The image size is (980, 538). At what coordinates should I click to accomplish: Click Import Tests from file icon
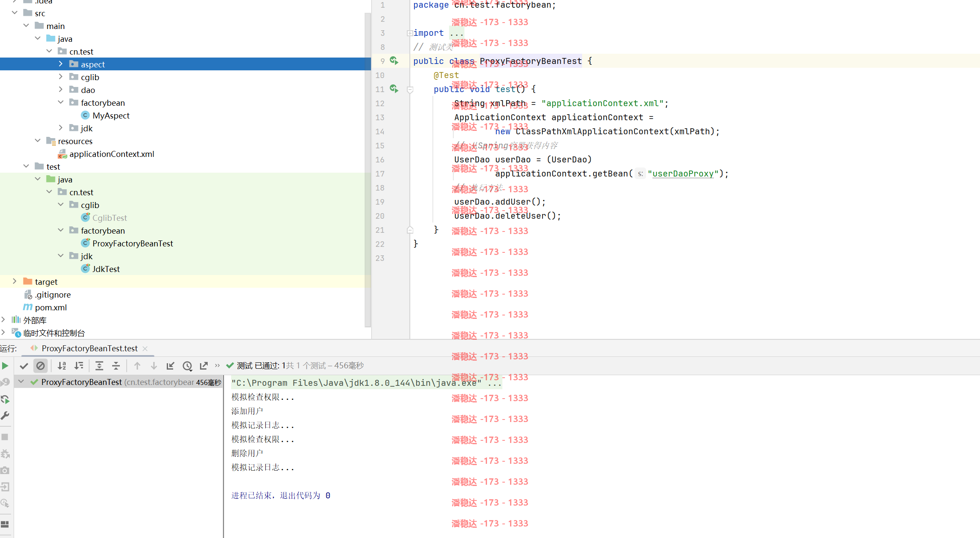[x=171, y=366]
